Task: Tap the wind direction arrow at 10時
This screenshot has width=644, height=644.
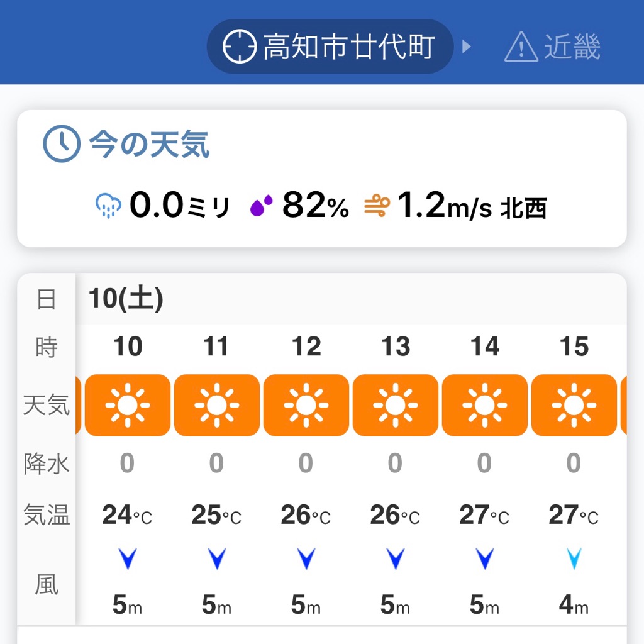Action: tap(128, 558)
